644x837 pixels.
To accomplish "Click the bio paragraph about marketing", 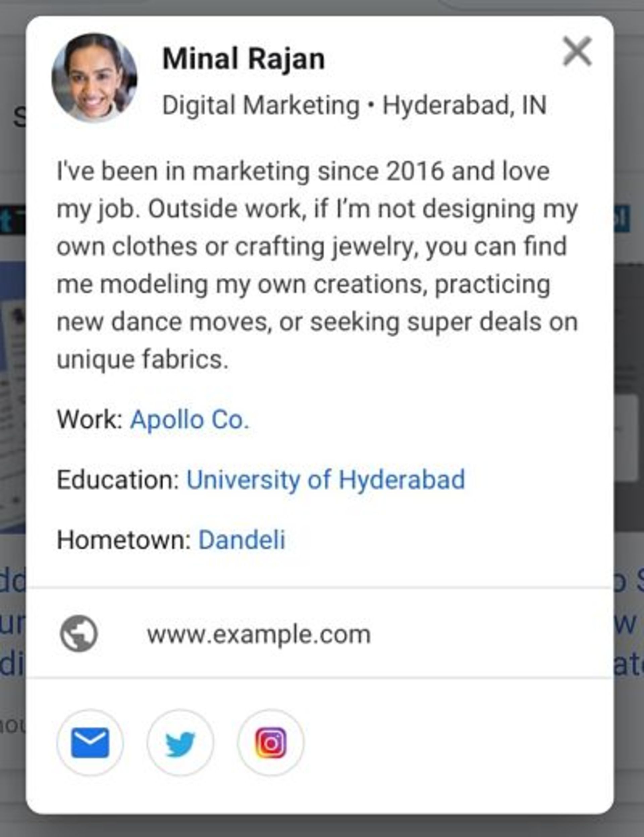I will pos(317,265).
